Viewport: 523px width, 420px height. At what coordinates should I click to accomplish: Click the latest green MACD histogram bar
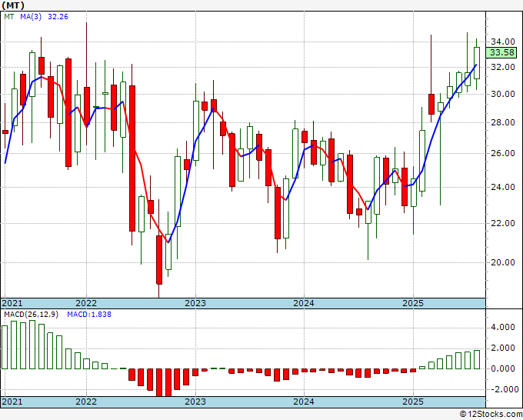477,360
